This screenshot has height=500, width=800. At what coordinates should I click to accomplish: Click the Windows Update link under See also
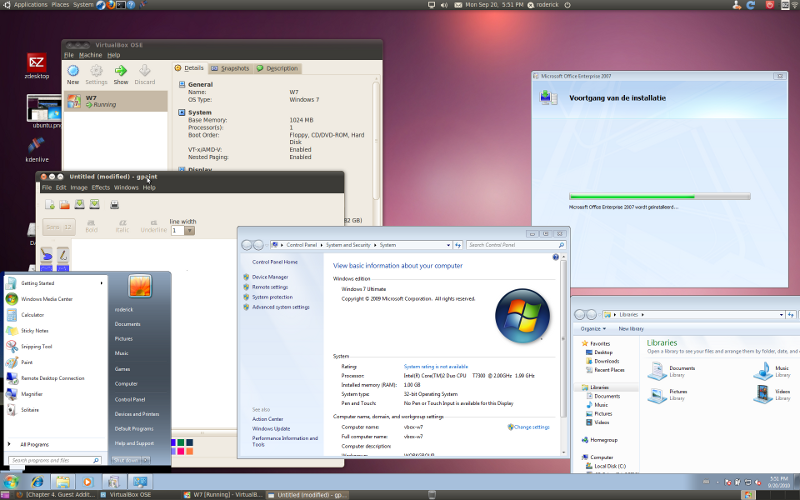tap(271, 429)
